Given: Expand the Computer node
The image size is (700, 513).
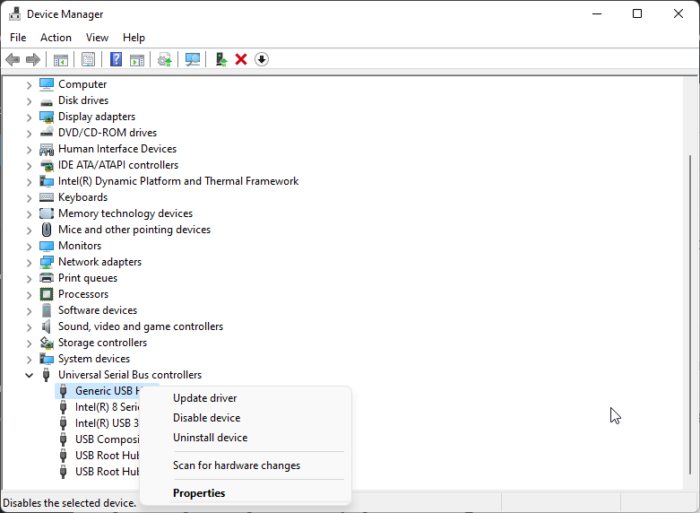Looking at the screenshot, I should (29, 84).
